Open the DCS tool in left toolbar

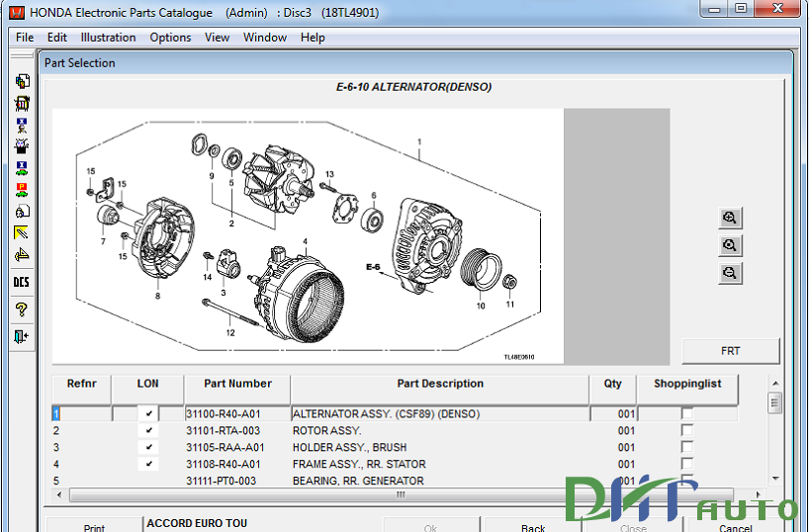click(x=22, y=282)
